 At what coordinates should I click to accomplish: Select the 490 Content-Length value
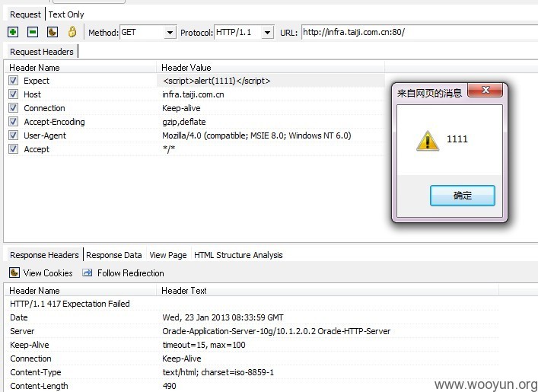click(x=170, y=386)
